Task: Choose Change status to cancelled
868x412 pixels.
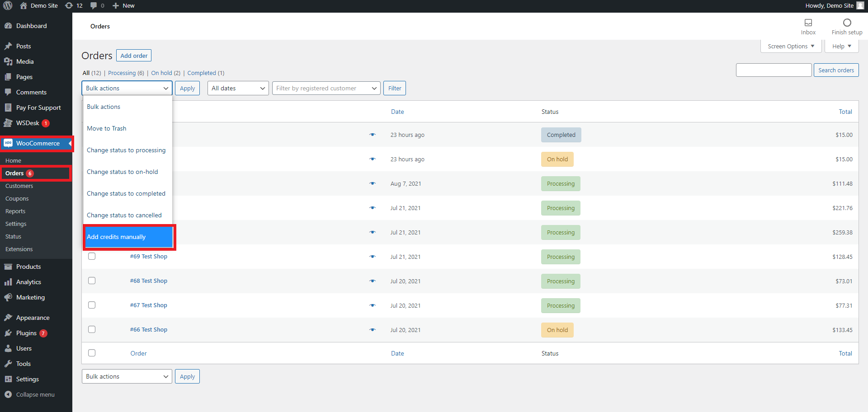Action: tap(128, 215)
